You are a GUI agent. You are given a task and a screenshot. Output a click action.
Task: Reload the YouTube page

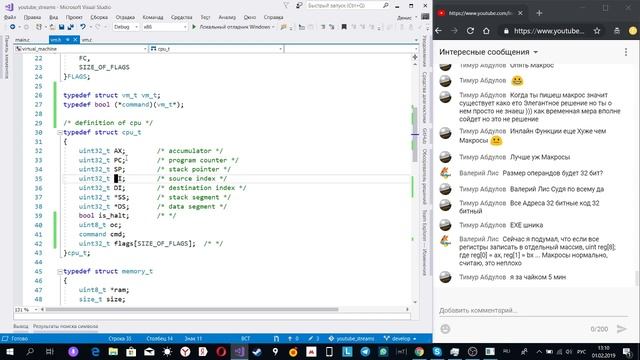470,31
